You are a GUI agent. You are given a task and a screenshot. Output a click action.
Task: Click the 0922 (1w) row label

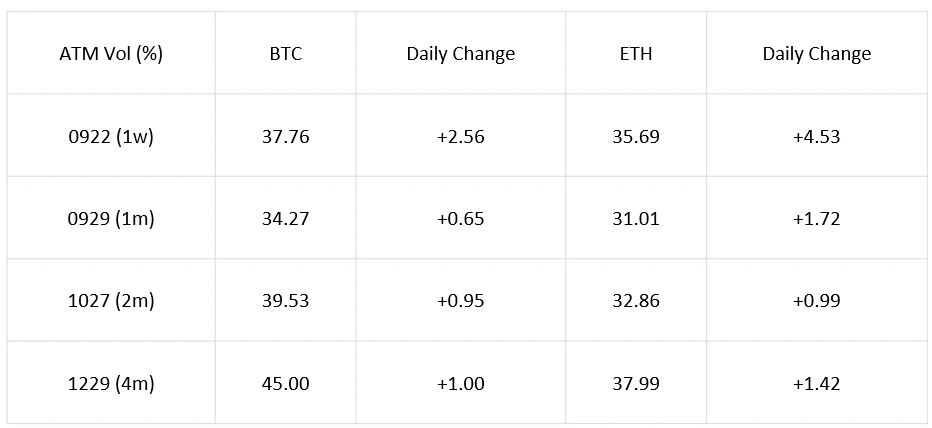click(111, 136)
